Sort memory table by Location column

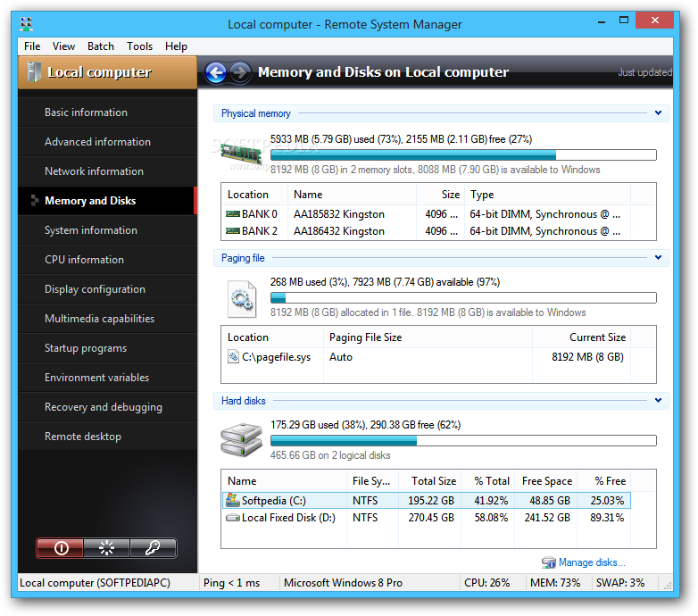(254, 195)
